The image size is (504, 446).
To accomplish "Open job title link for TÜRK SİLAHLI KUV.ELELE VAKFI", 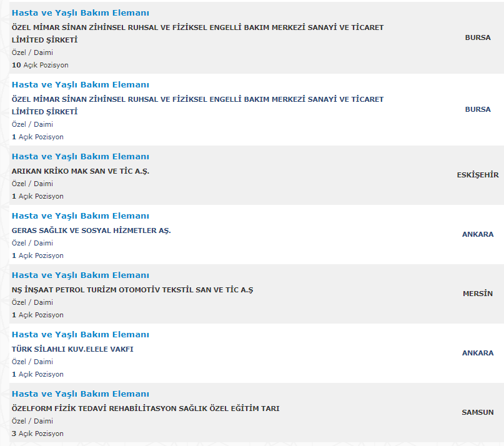I will [80, 334].
